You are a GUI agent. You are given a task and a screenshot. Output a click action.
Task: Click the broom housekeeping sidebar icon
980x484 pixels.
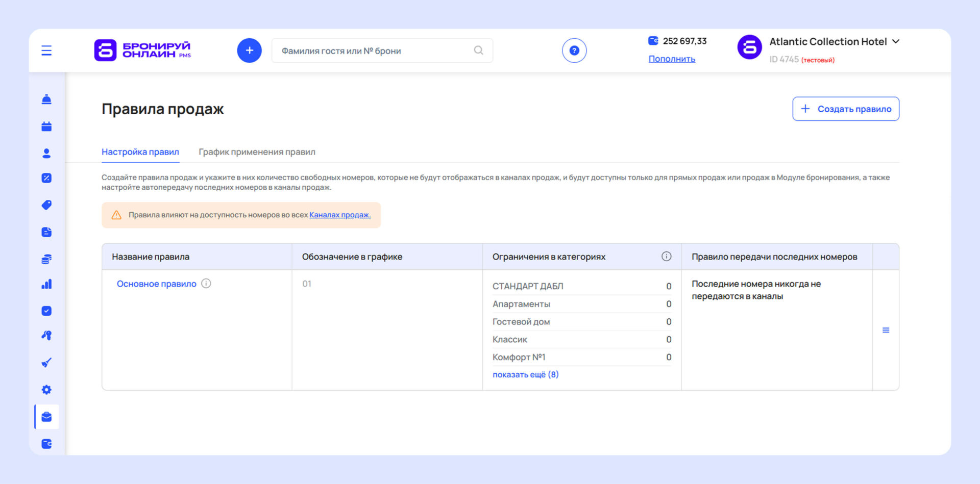click(x=46, y=363)
